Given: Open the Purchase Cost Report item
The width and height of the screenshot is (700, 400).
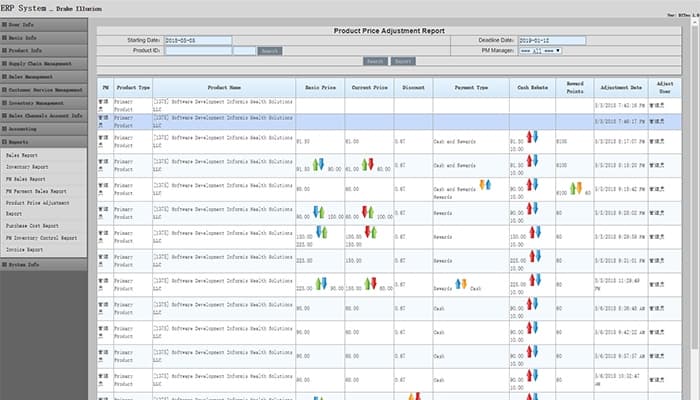Looking at the screenshot, I should pyautogui.click(x=32, y=226).
